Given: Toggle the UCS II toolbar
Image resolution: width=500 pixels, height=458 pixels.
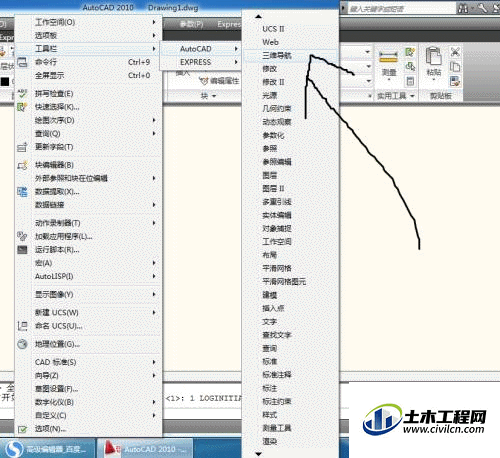Looking at the screenshot, I should click(290, 29).
